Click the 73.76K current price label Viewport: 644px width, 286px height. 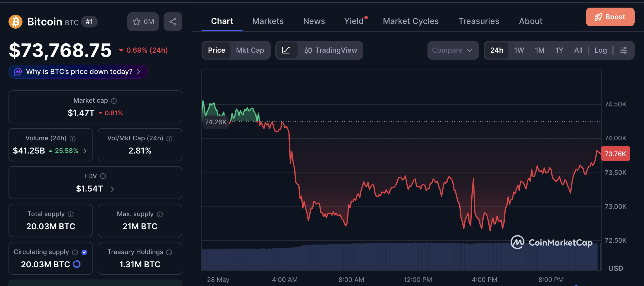[x=615, y=154]
